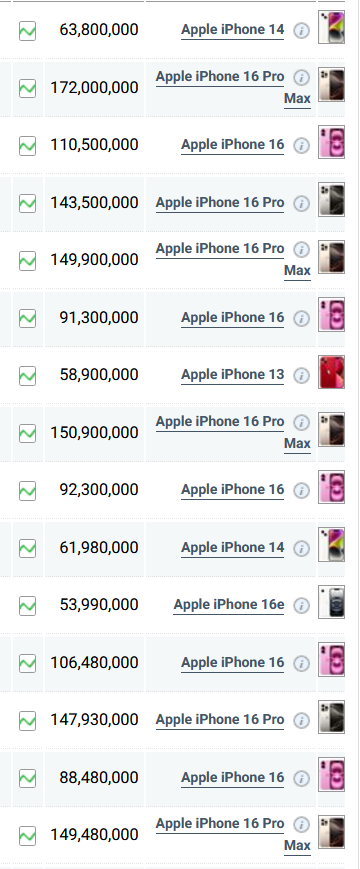The height and width of the screenshot is (869, 360).
Task: Show info for the 110,500,000 iPhone 16
Action: coord(301,146)
